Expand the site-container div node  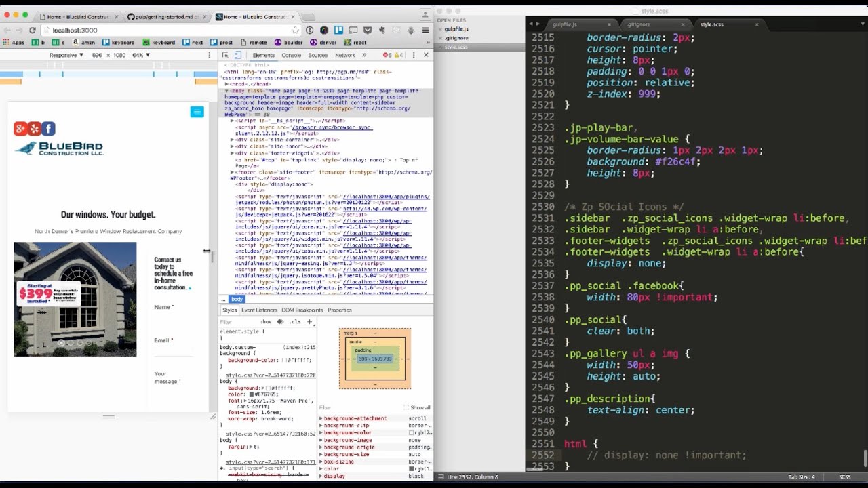(x=232, y=140)
